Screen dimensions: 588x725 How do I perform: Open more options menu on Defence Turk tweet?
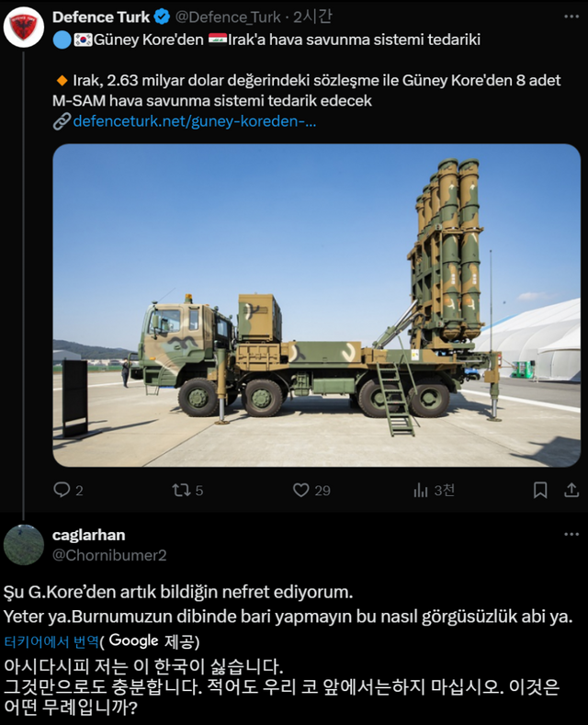point(571,17)
